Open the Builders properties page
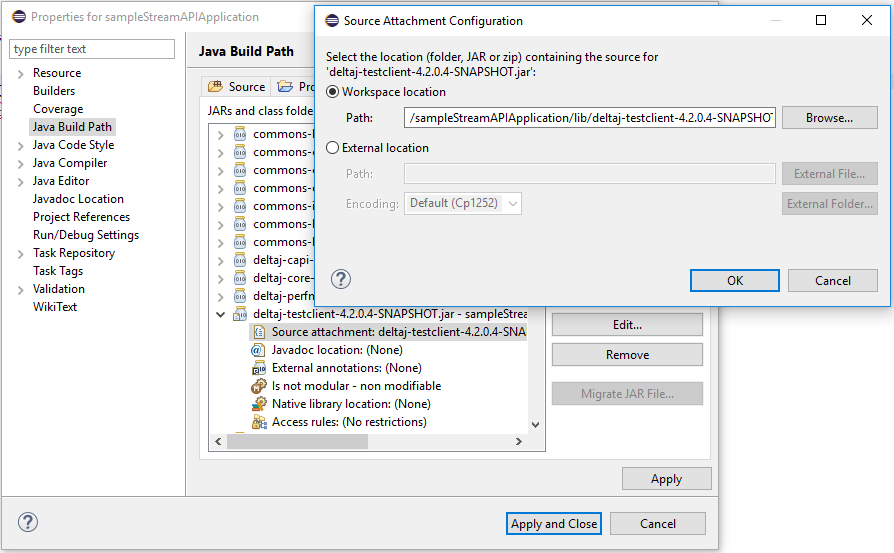894x553 pixels. (x=54, y=91)
